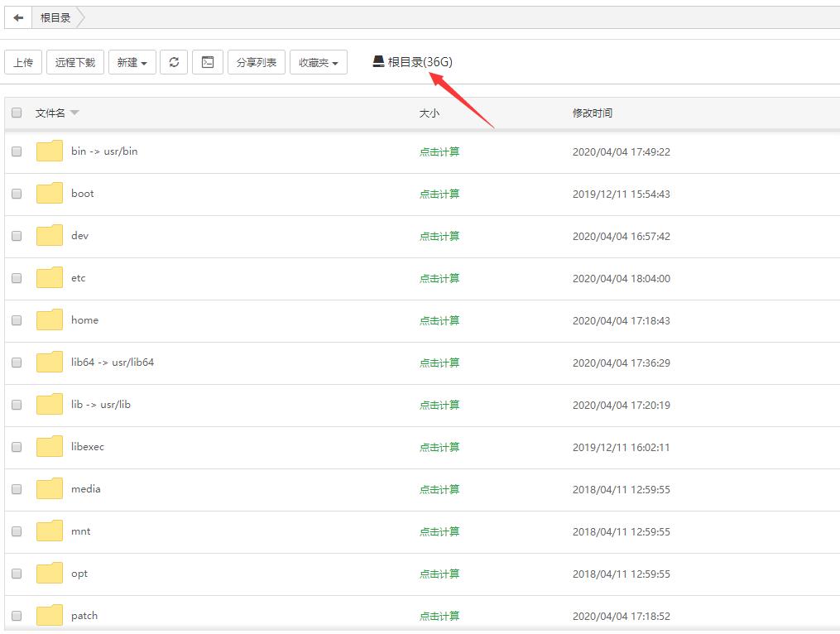Open the opt folder name
Image resolution: width=840 pixels, height=634 pixels.
click(x=79, y=574)
